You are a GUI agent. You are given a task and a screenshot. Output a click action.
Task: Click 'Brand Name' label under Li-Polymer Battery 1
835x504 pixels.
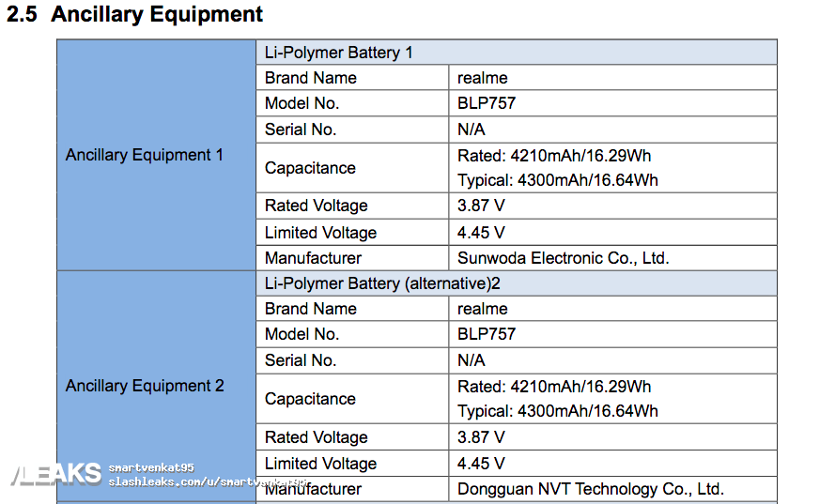[310, 78]
